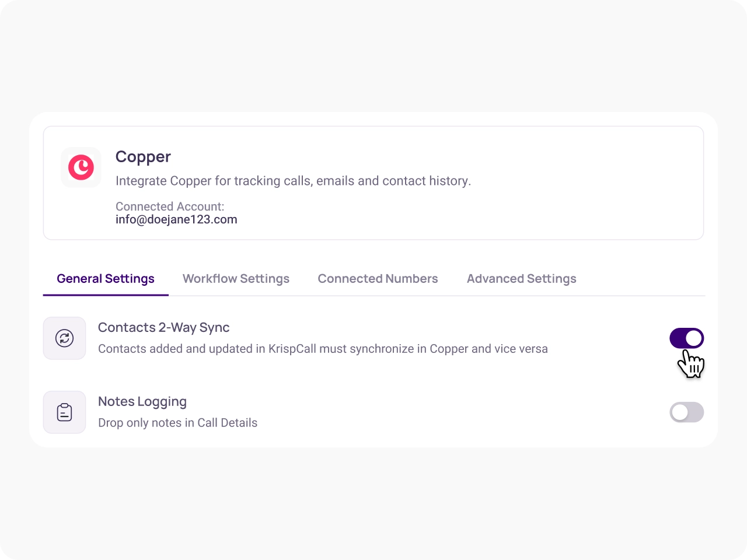
Task: Enable the Notes Logging toggle
Action: coord(686,412)
